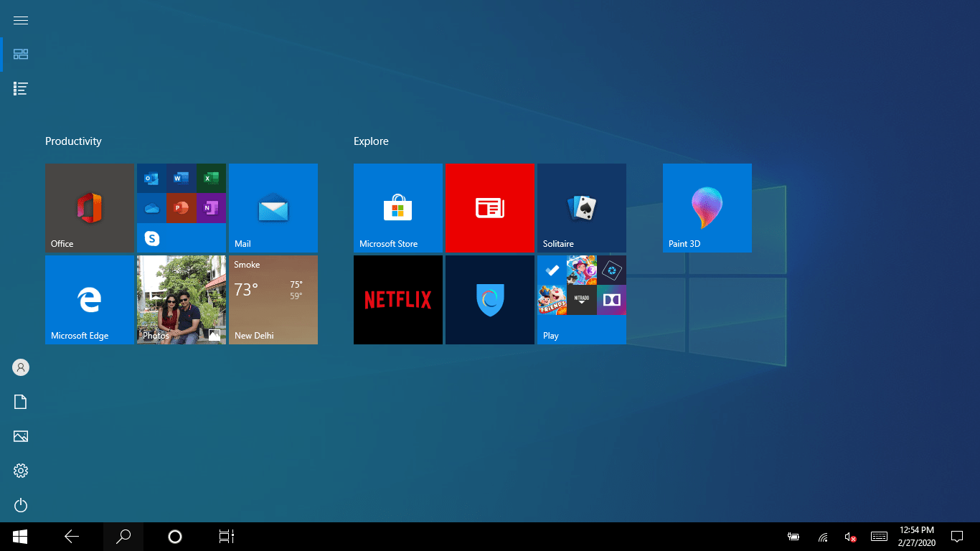This screenshot has height=551, width=980.
Task: Click the Windows Start button
Action: click(x=20, y=537)
